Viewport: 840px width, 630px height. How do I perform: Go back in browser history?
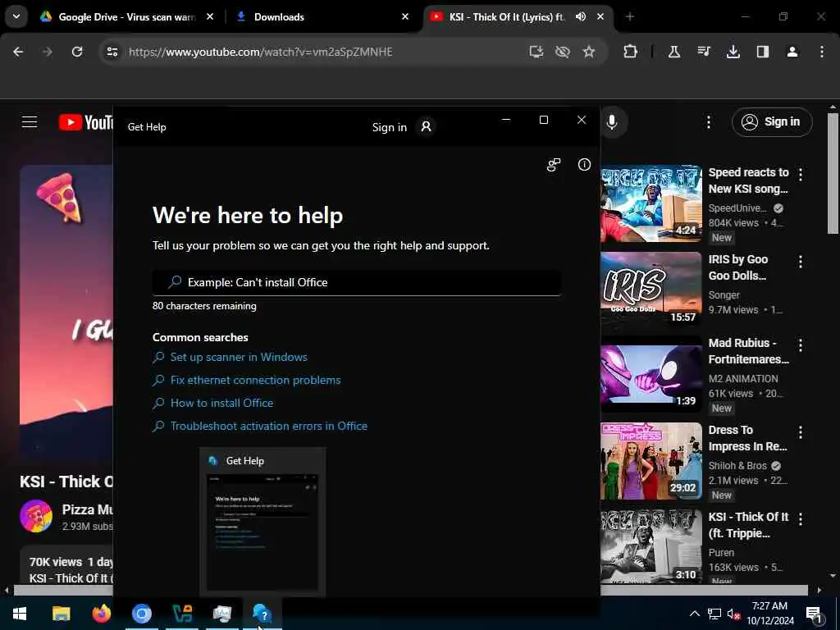tap(18, 52)
